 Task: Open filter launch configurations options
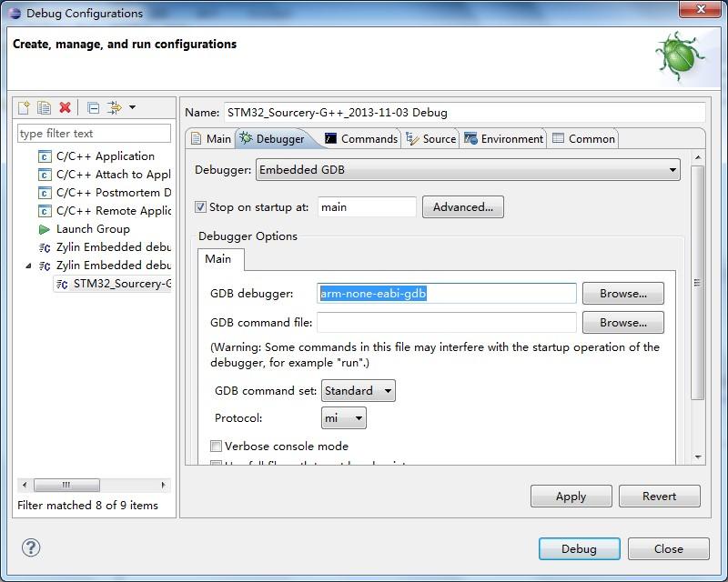pyautogui.click(x=113, y=106)
